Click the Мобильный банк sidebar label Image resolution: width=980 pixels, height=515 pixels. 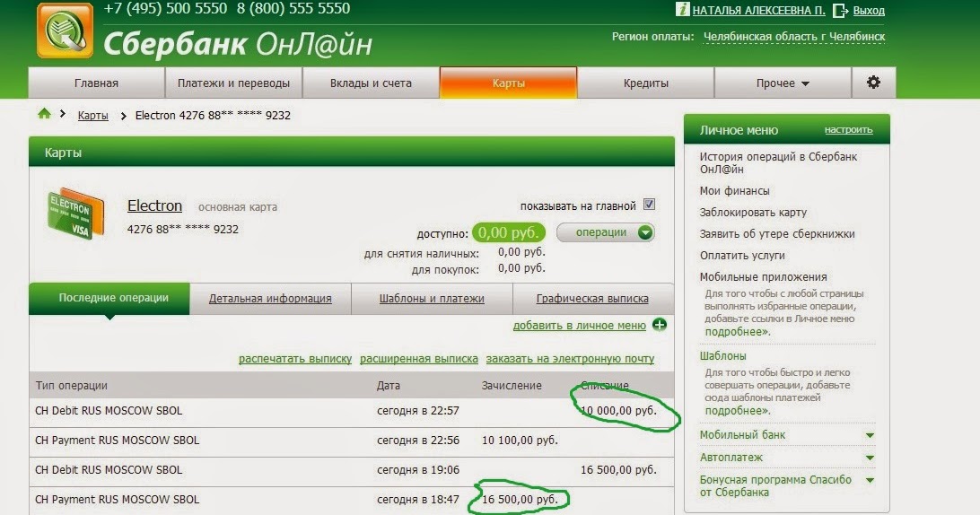tap(742, 435)
